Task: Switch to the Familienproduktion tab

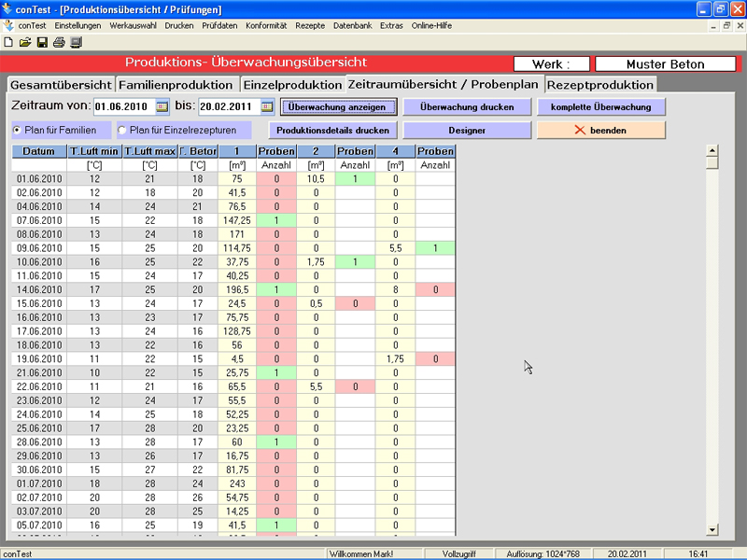Action: pyautogui.click(x=176, y=85)
